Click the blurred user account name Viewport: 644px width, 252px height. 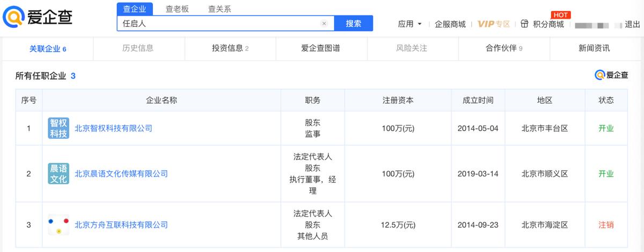click(597, 25)
